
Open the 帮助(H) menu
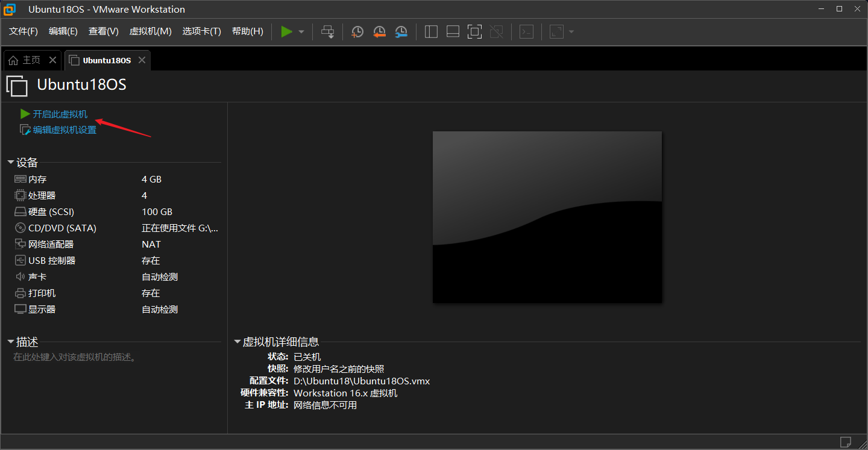tap(248, 31)
